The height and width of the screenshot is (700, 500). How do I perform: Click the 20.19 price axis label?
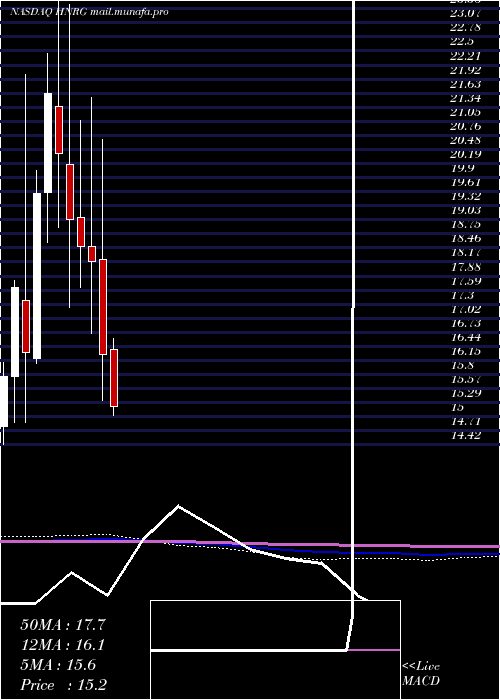point(466,154)
